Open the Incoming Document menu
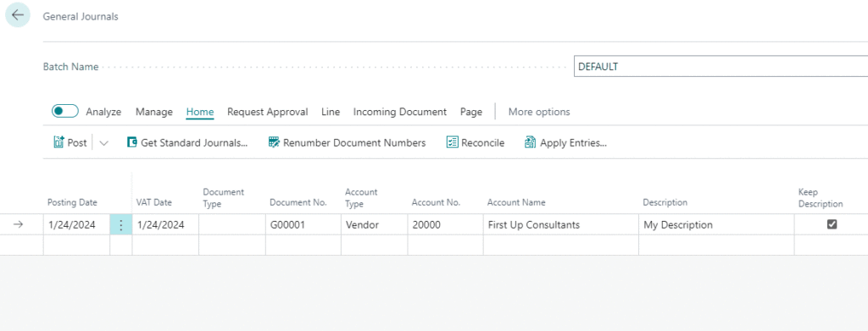Viewport: 868px width, 331px height. click(x=400, y=112)
